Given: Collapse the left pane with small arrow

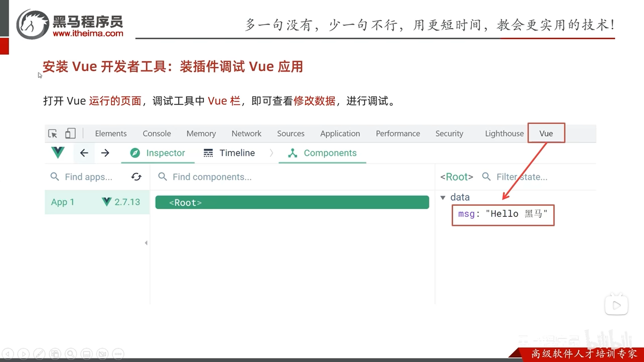Looking at the screenshot, I should click(x=146, y=243).
